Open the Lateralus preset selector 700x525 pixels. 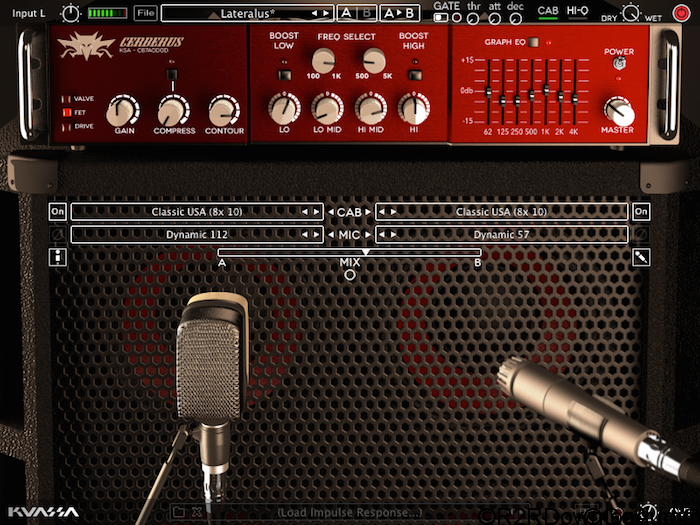pos(246,13)
